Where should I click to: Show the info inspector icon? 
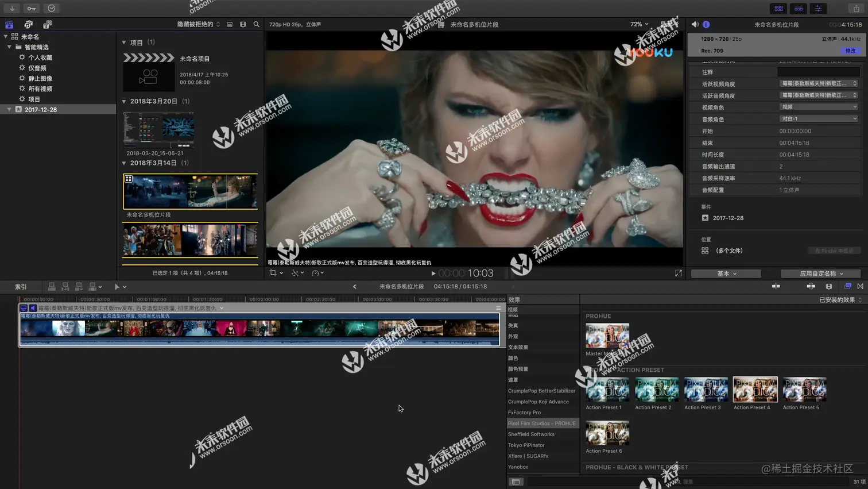click(x=706, y=24)
